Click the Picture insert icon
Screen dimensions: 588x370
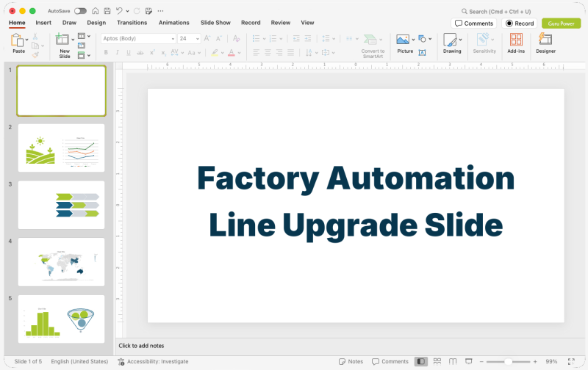[403, 40]
